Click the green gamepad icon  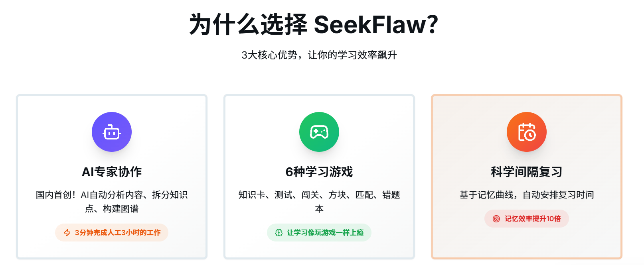pyautogui.click(x=319, y=132)
